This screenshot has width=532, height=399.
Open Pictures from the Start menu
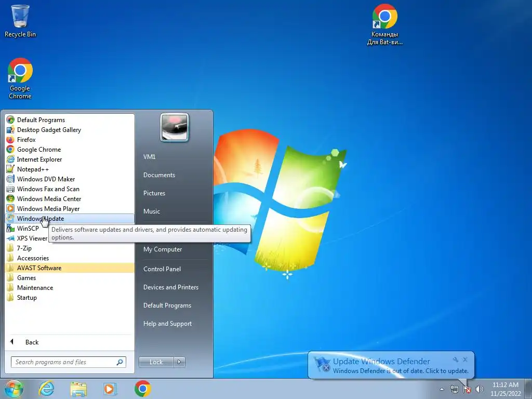point(154,193)
